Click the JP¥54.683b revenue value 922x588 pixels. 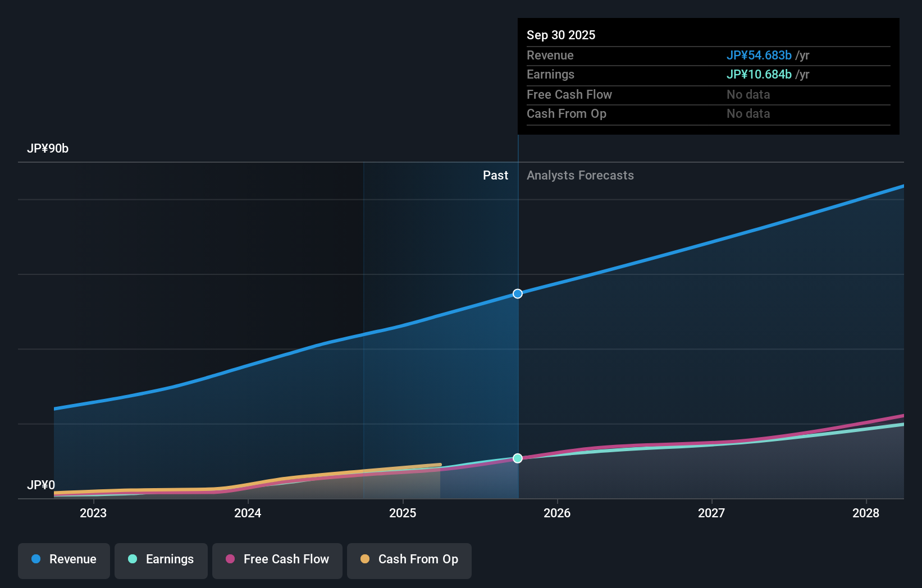coord(759,56)
